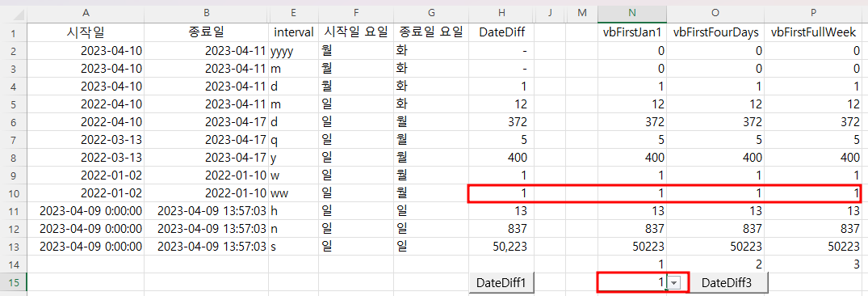Click '2023-04-09 13:57:03' in row 11

(207, 211)
